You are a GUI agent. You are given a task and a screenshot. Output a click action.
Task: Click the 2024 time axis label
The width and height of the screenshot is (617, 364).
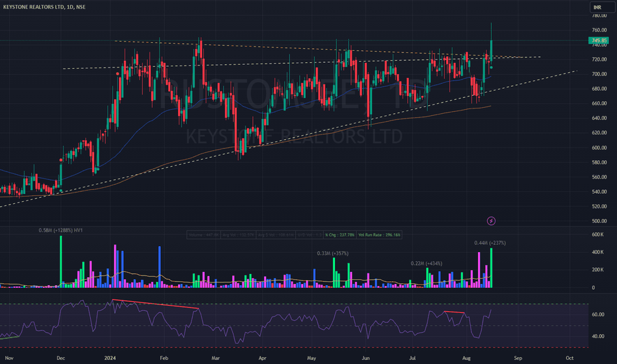coord(110,358)
